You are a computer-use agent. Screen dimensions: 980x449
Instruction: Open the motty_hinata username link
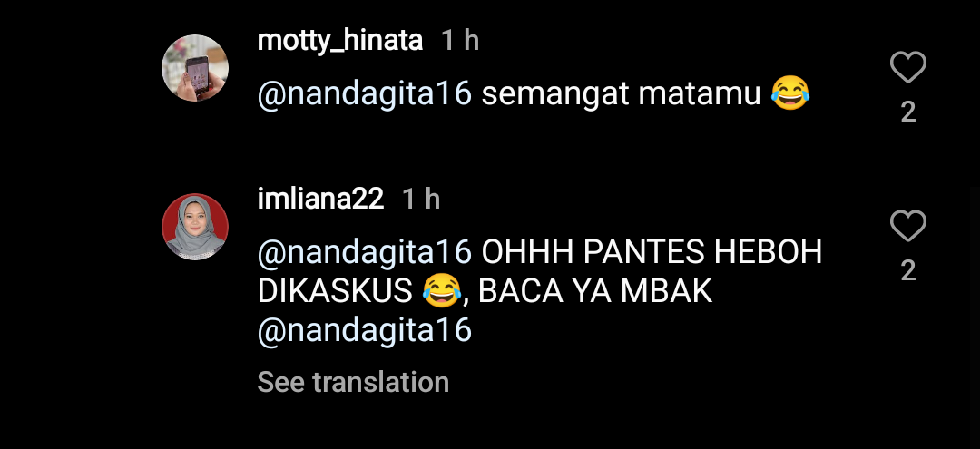pyautogui.click(x=340, y=41)
